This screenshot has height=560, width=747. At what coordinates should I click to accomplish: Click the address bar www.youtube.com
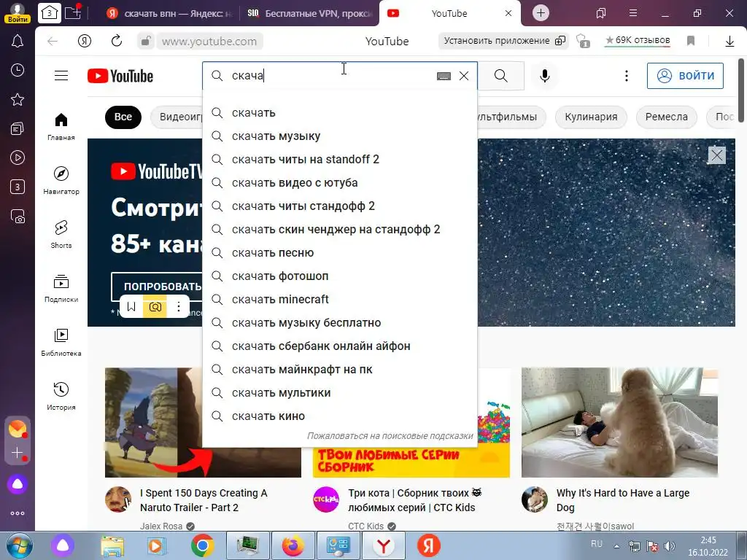(209, 42)
